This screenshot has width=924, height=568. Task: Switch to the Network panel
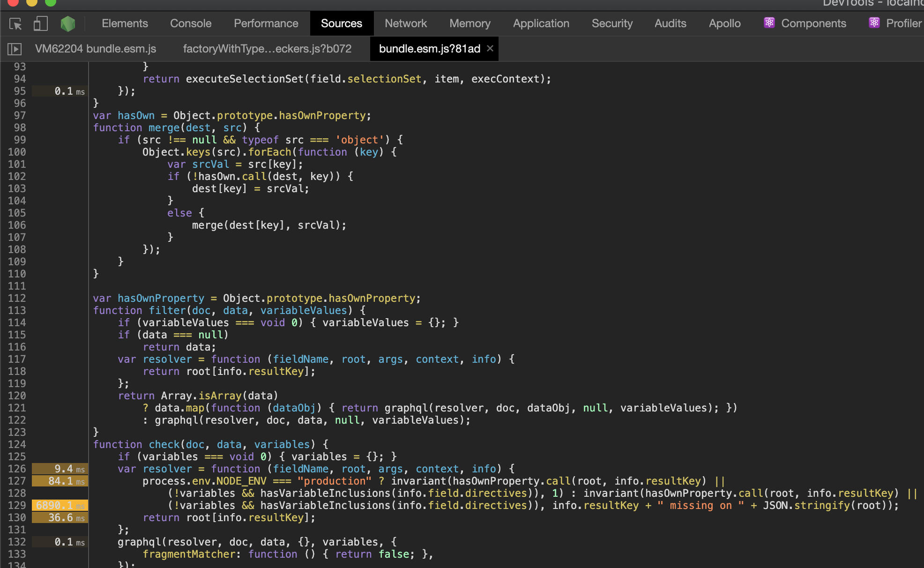pyautogui.click(x=405, y=23)
